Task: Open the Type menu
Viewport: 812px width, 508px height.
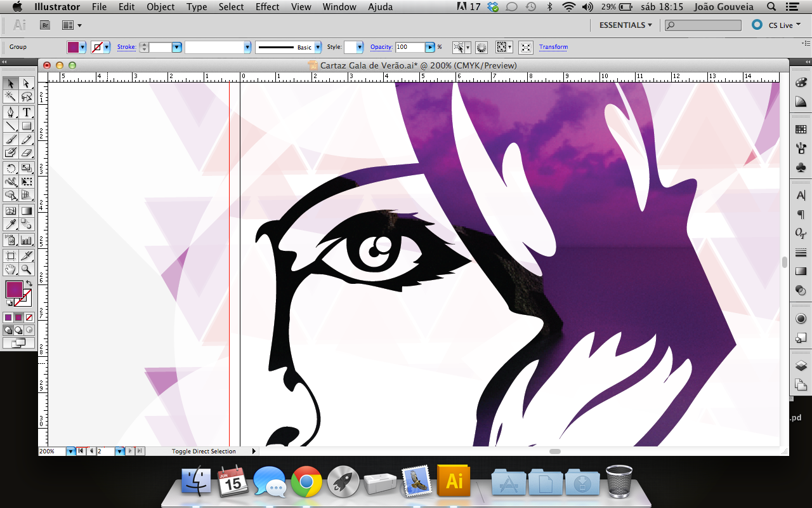Action: (197, 7)
